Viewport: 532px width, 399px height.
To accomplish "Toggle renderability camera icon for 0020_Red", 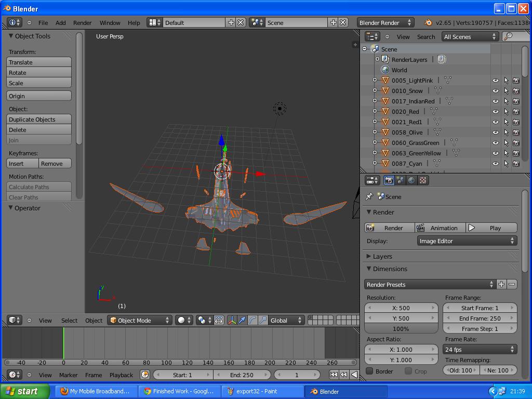I will click(516, 112).
